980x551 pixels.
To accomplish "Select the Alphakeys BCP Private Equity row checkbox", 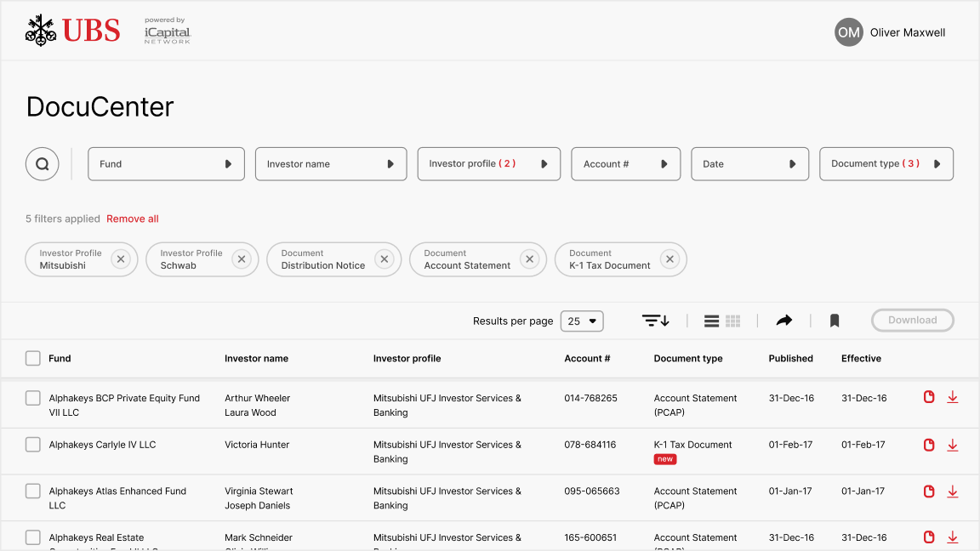I will (x=33, y=398).
